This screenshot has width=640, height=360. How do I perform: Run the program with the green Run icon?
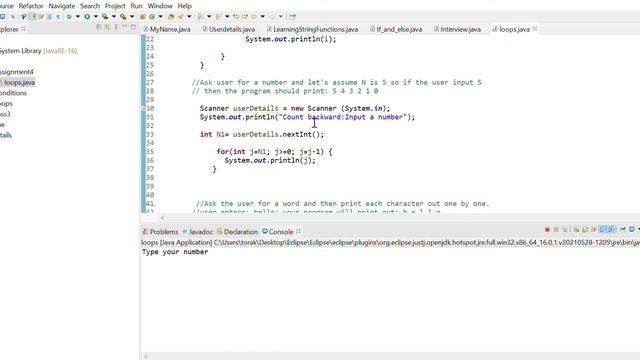87,17
